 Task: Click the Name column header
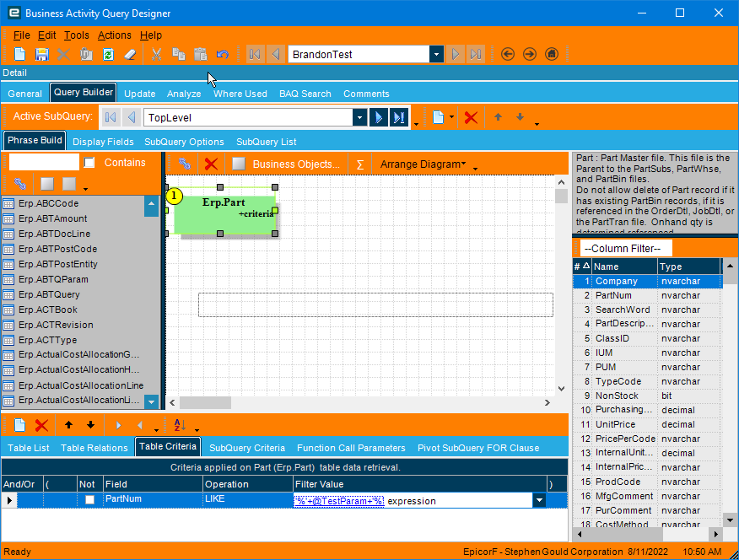[624, 267]
